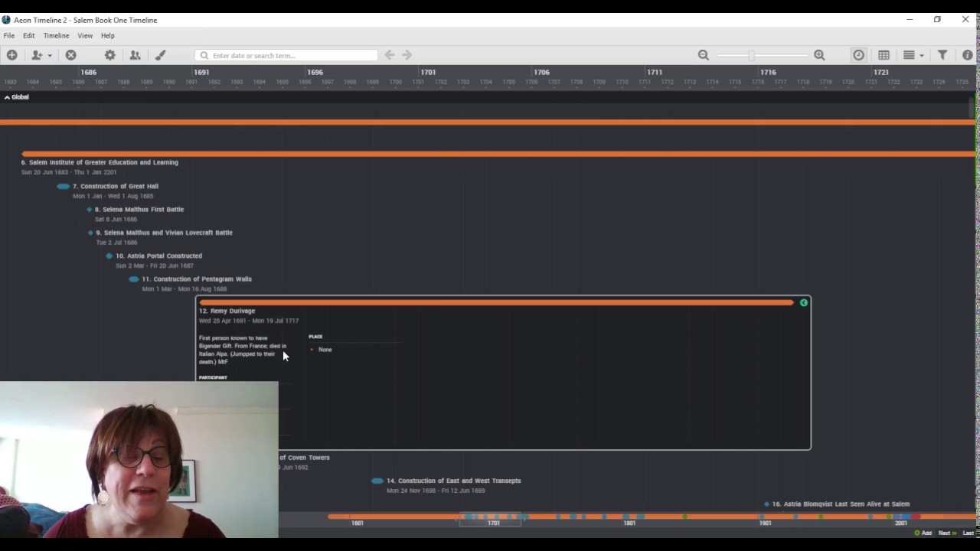Click the Last button at bottom right

click(969, 533)
